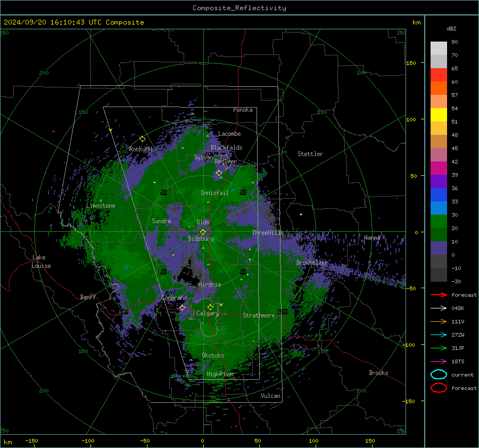Click the Stettler label
The width and height of the screenshot is (479, 448).
pos(310,154)
